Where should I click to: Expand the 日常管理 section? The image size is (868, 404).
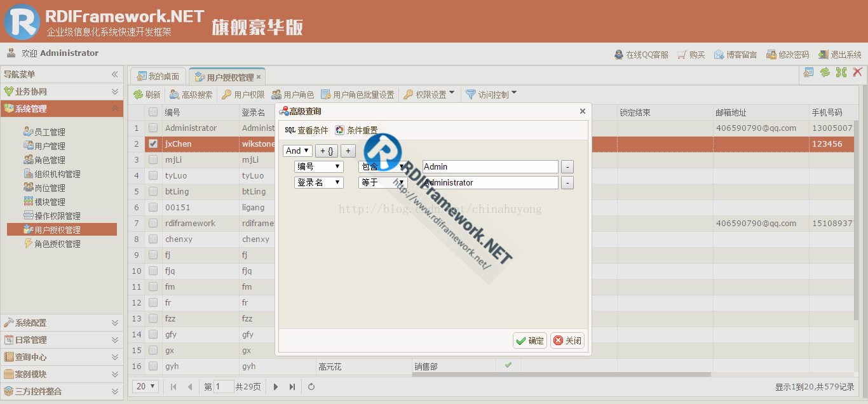point(62,340)
